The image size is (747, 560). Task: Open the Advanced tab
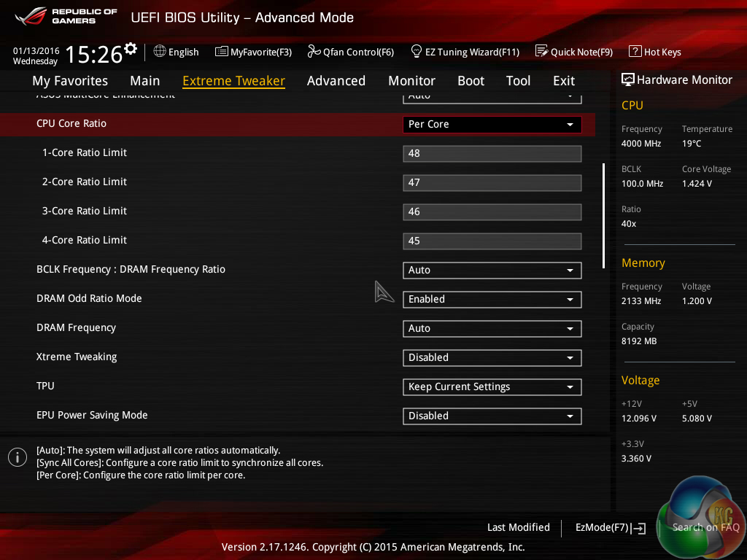pos(336,81)
